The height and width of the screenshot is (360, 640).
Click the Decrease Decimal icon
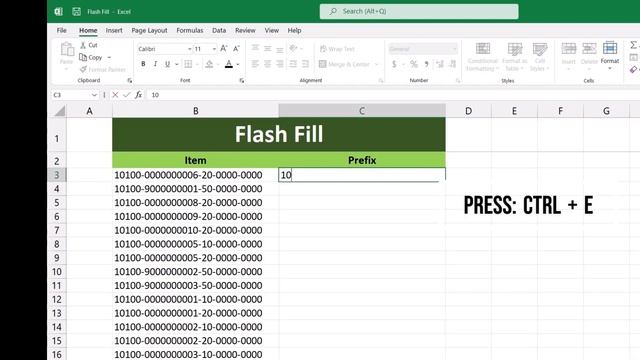click(x=453, y=64)
